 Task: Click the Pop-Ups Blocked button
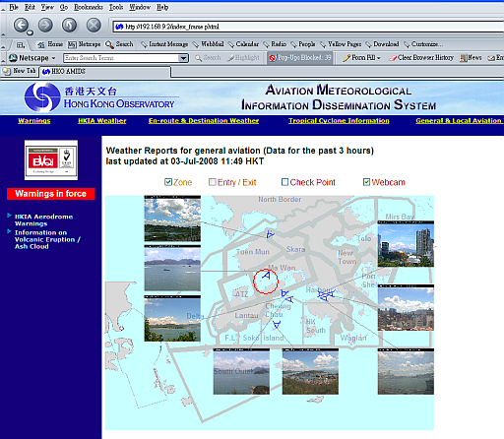(x=300, y=58)
